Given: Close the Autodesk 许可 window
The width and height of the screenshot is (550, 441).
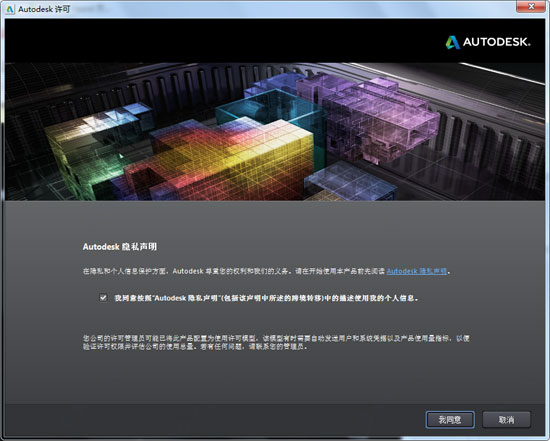Looking at the screenshot, I should click(531, 6).
